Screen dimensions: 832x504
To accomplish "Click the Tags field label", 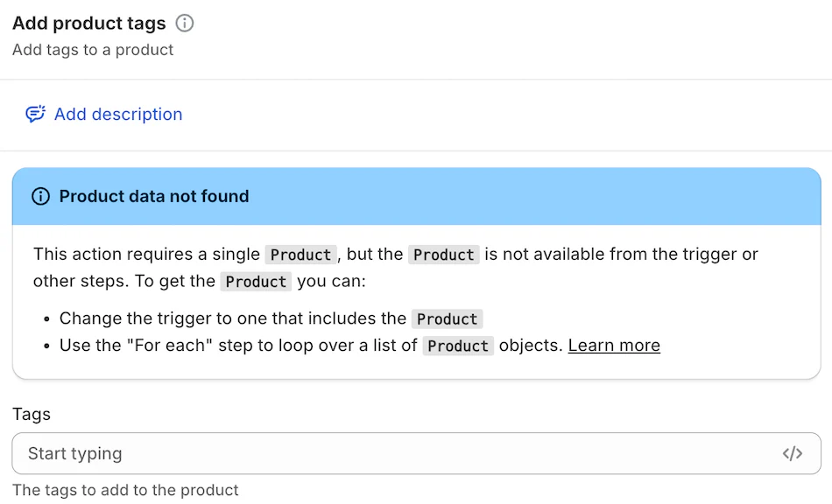I will pyautogui.click(x=32, y=414).
